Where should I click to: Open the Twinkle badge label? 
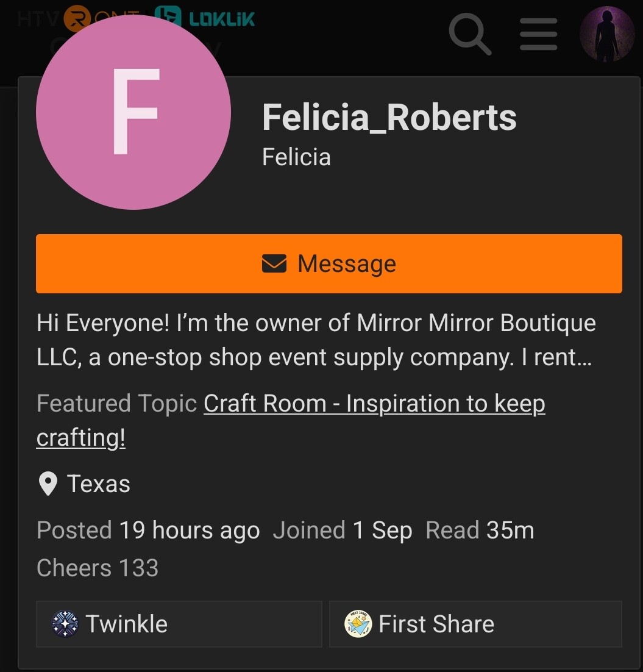pyautogui.click(x=127, y=624)
